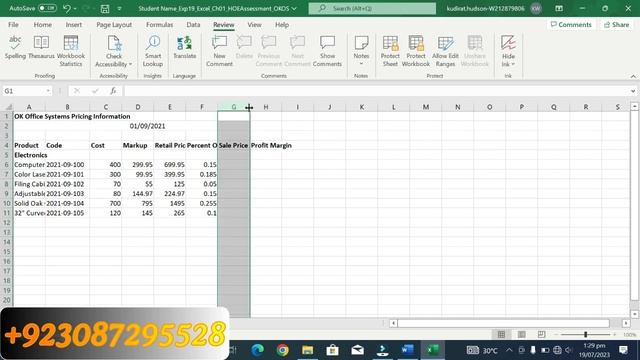Click the zoom slider handle
This screenshot has height=360, width=640.
(x=585, y=334)
